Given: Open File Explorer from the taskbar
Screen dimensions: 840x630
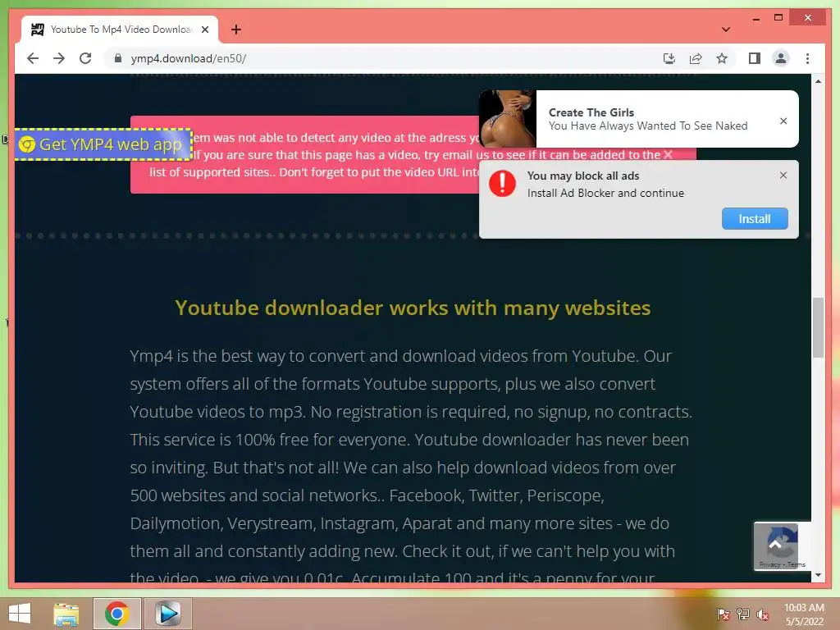Looking at the screenshot, I should (x=66, y=614).
